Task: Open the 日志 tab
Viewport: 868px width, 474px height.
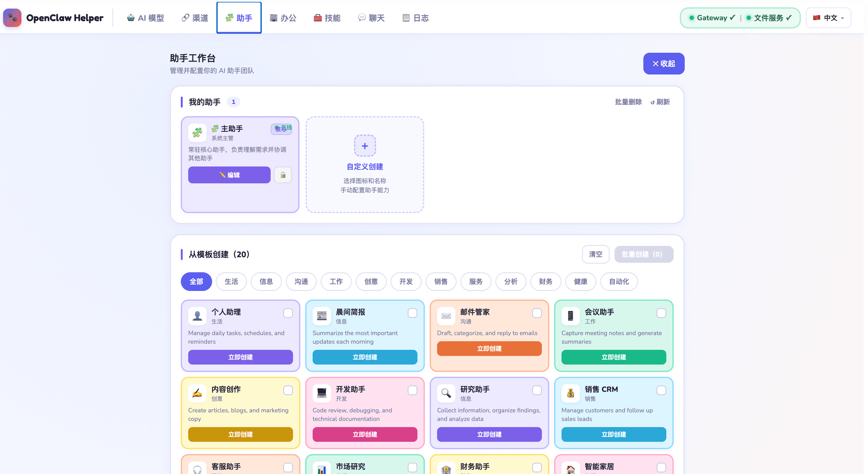Action: [416, 17]
